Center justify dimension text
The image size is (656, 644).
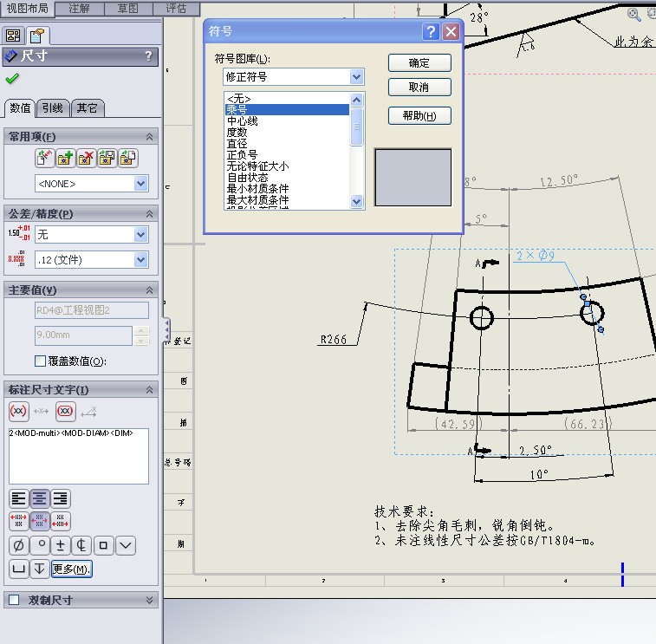[39, 498]
